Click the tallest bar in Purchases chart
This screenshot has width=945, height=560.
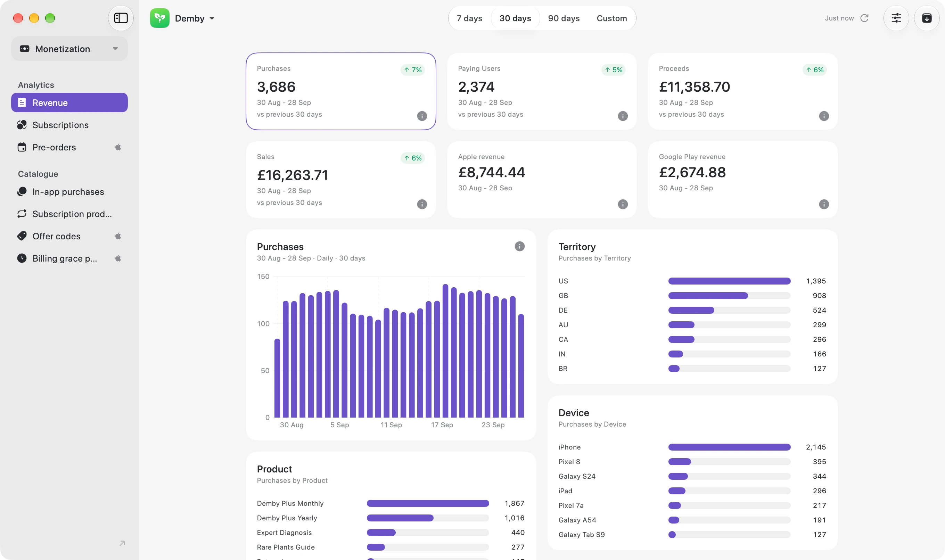(445, 351)
